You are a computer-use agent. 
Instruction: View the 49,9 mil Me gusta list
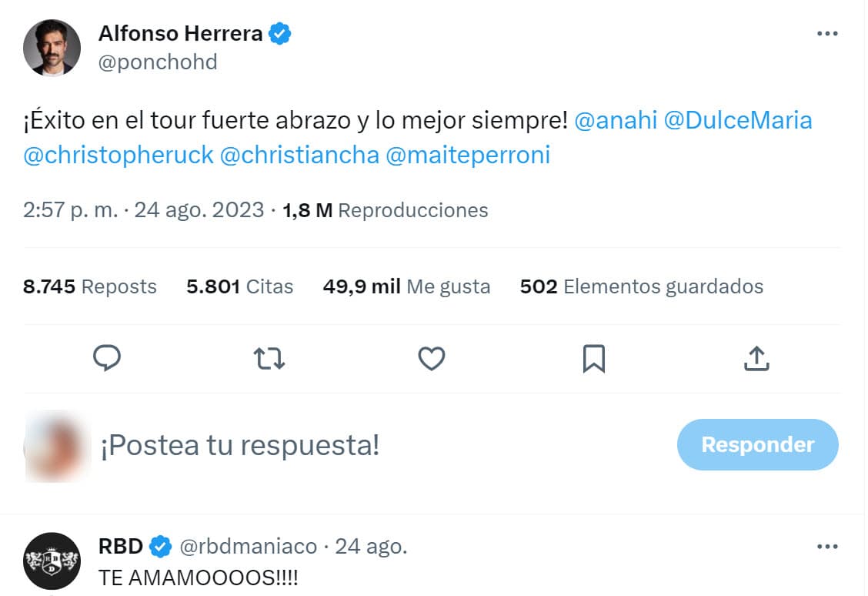[407, 286]
